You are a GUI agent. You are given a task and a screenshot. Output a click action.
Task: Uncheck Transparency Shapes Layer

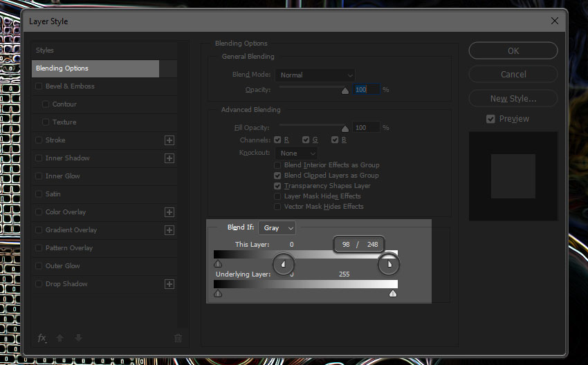tap(277, 186)
